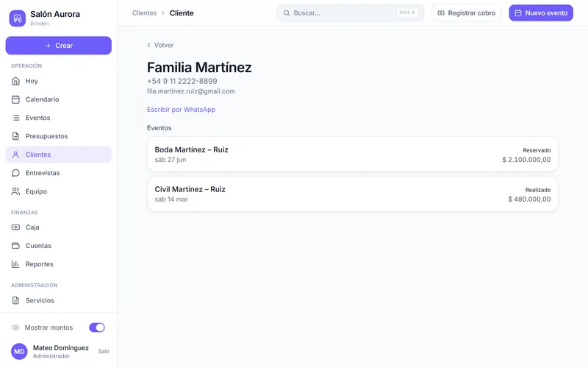Viewport: 588px width, 368px height.
Task: Click the Equipo people icon
Action: pyautogui.click(x=15, y=191)
